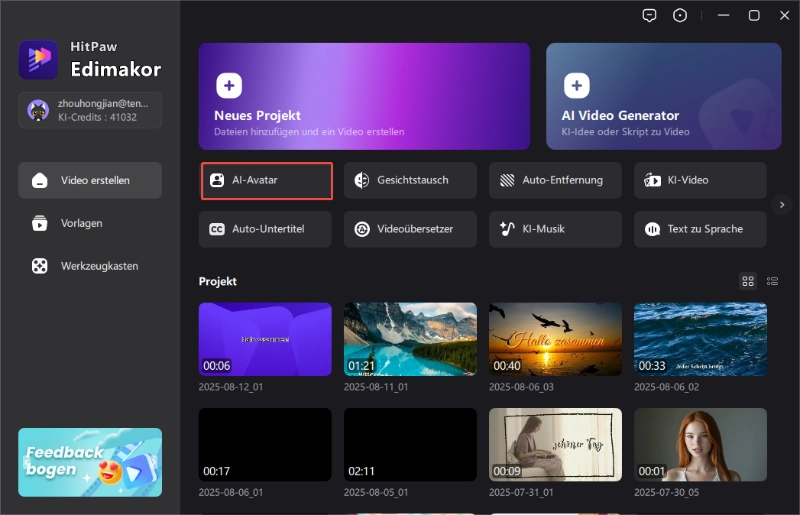This screenshot has width=800, height=515.
Task: Open project thumbnail 2025-08-11_01
Action: 410,339
